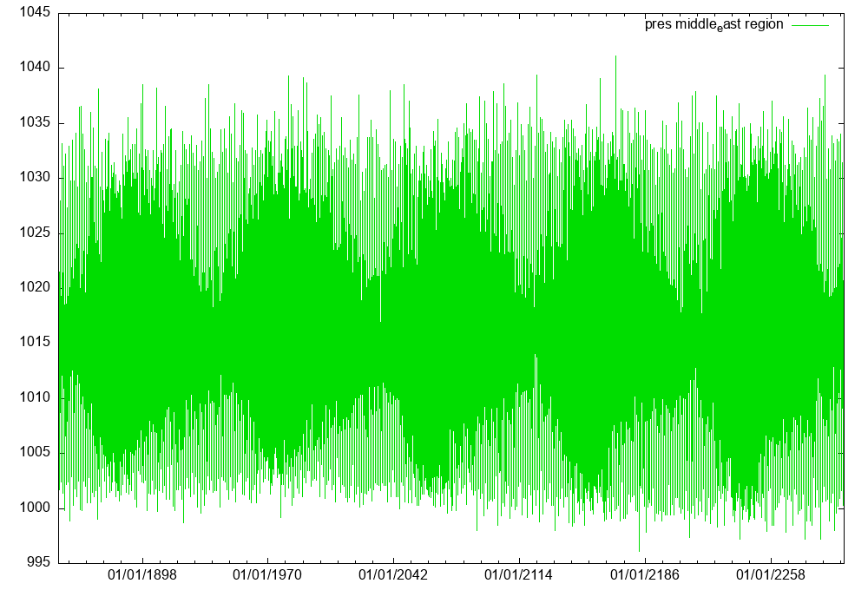
Task: Click the y-axis label 1035
Action: coord(35,122)
